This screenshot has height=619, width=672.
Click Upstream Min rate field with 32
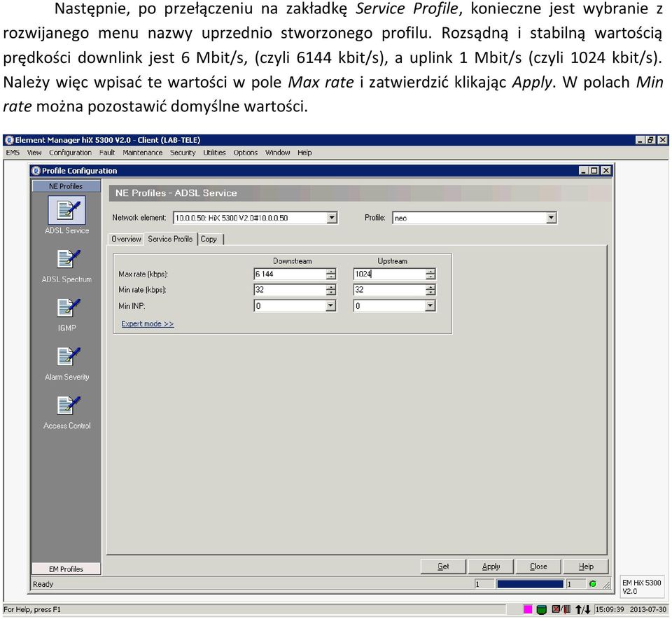(390, 290)
